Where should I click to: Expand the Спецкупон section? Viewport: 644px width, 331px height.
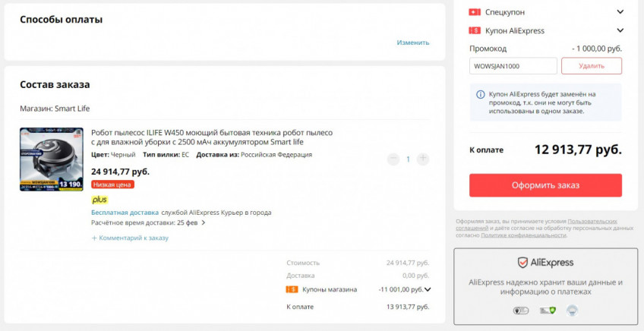coord(620,12)
